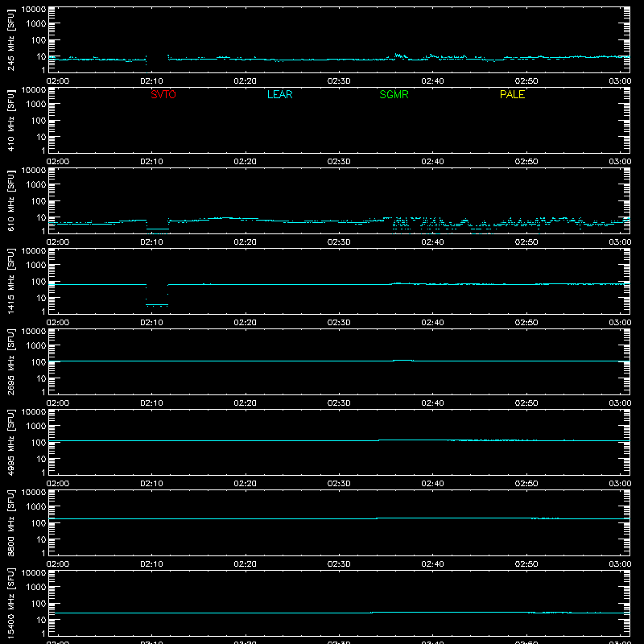Click the green SGMR station label

pos(394,94)
